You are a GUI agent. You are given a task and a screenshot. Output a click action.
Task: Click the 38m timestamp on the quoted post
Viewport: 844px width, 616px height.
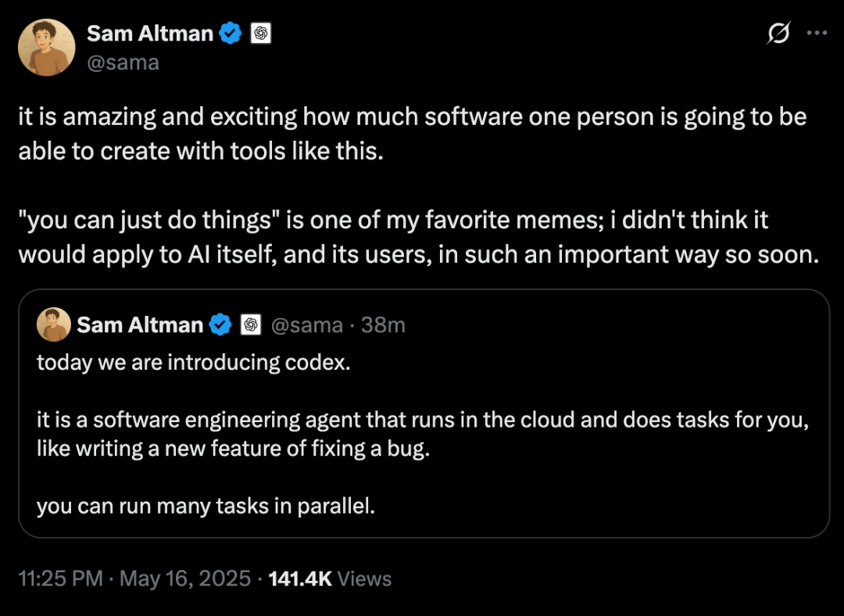[384, 325]
